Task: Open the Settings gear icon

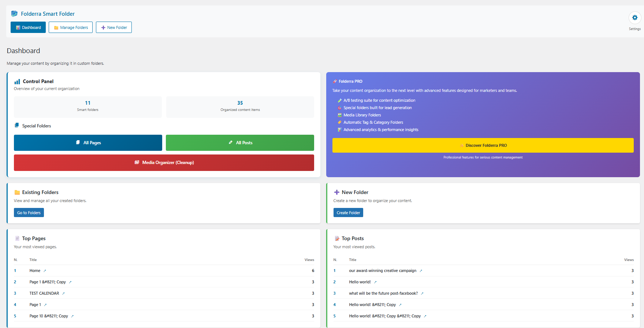Action: 635,18
